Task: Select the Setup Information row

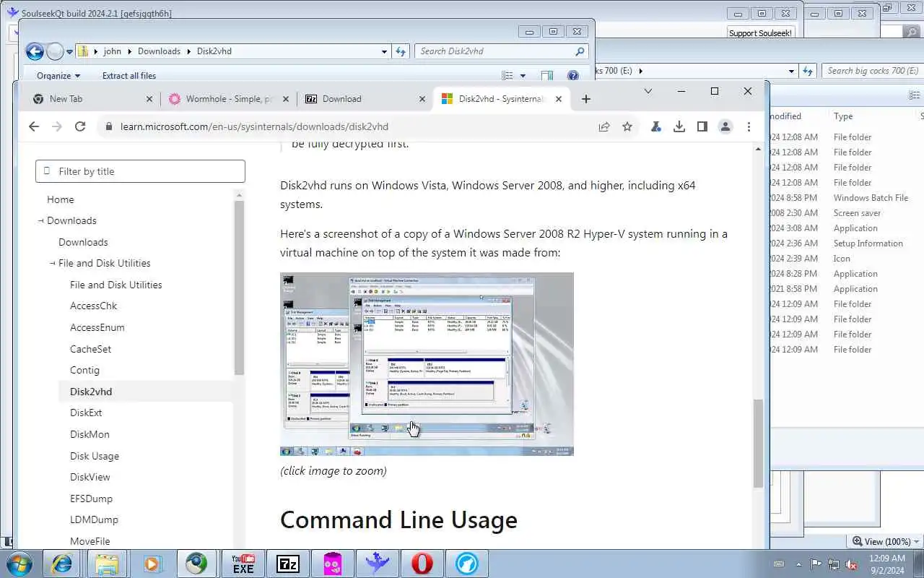Action: click(846, 243)
